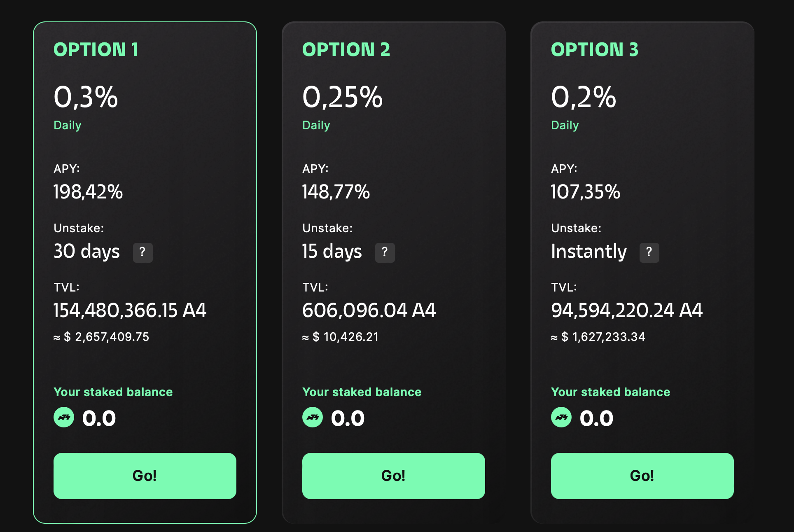Select the OPTION 3 card title

[x=595, y=50]
